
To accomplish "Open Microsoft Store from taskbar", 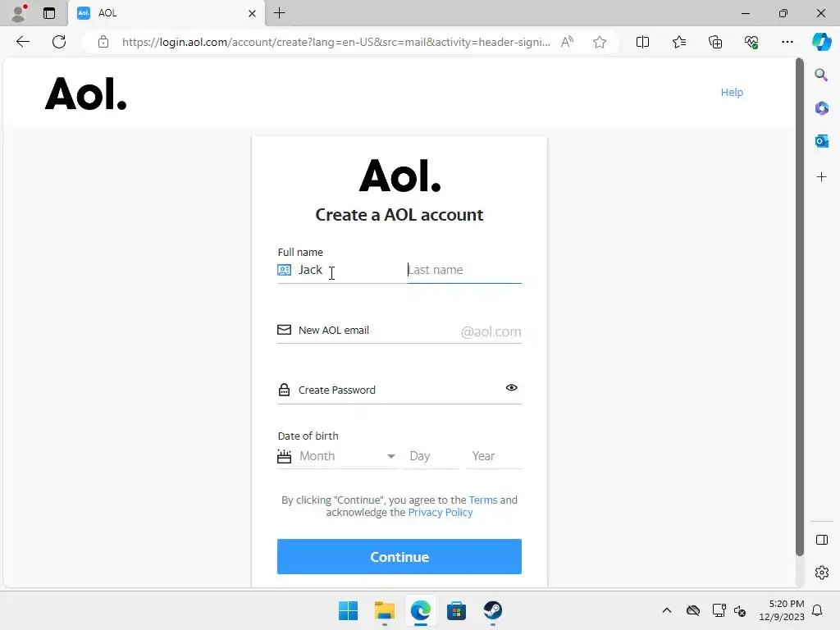I will [456, 610].
